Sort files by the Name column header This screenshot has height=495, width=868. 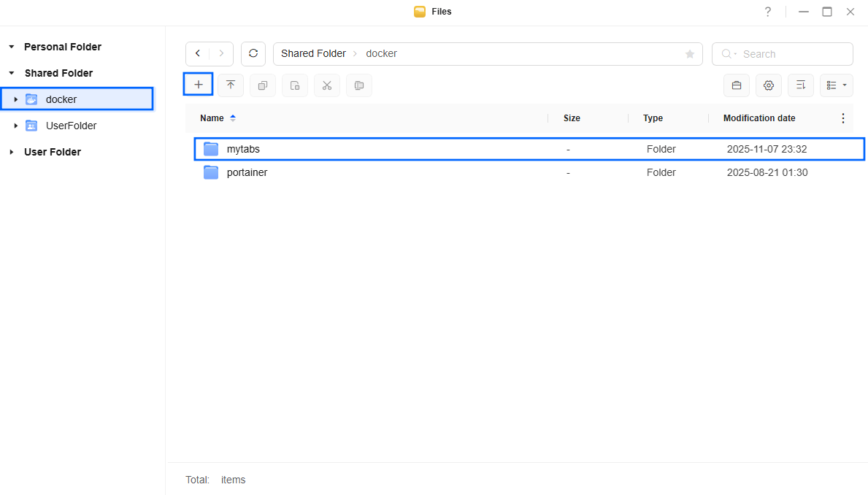pos(212,118)
